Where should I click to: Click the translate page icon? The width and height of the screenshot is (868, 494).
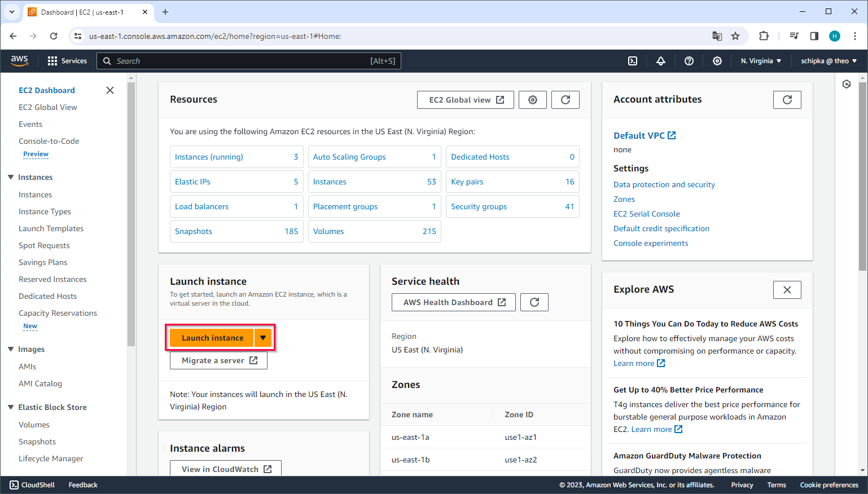[717, 36]
